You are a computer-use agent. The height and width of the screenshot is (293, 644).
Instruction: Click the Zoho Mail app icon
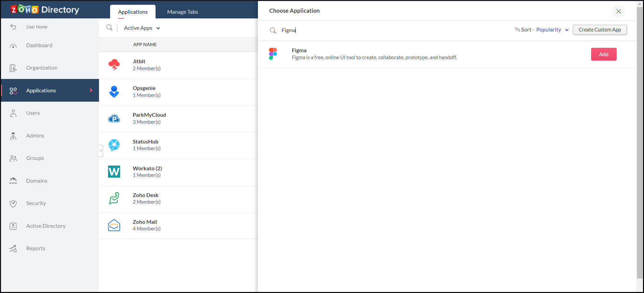click(x=114, y=225)
